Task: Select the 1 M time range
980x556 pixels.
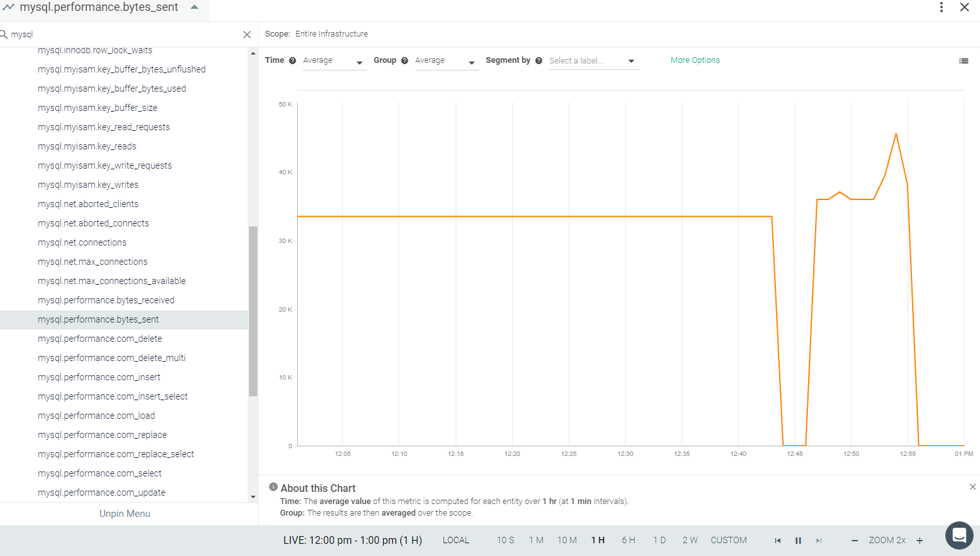Action: coord(536,541)
